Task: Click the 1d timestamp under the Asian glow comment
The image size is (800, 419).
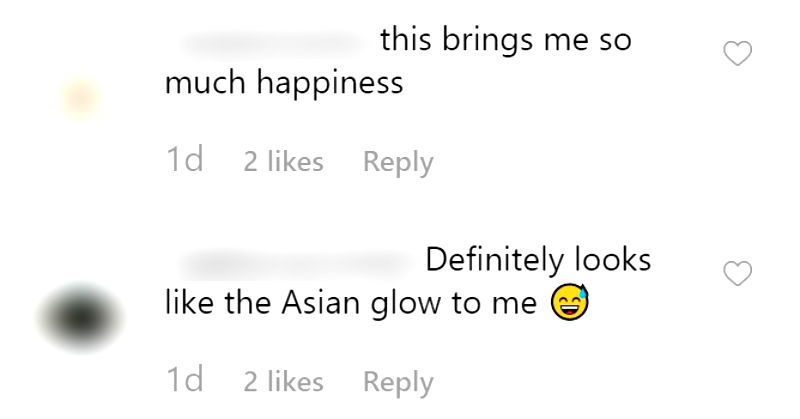Action: pos(184,380)
